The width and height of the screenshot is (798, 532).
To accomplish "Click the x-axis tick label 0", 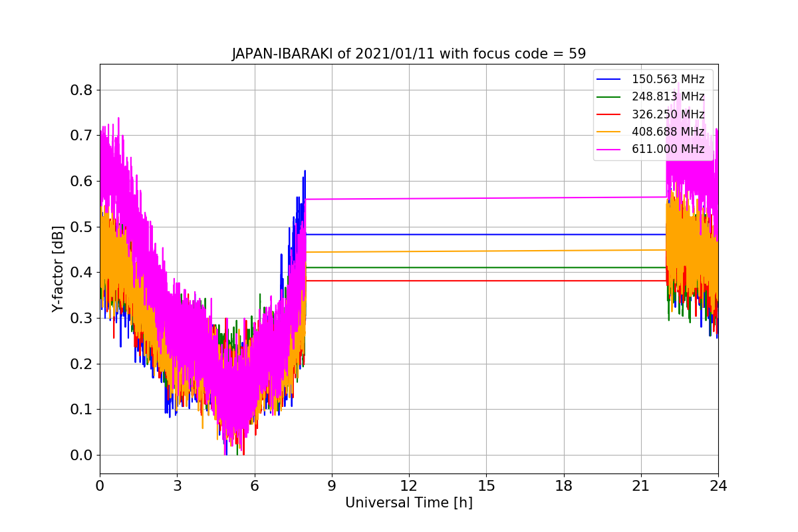I will coord(100,485).
